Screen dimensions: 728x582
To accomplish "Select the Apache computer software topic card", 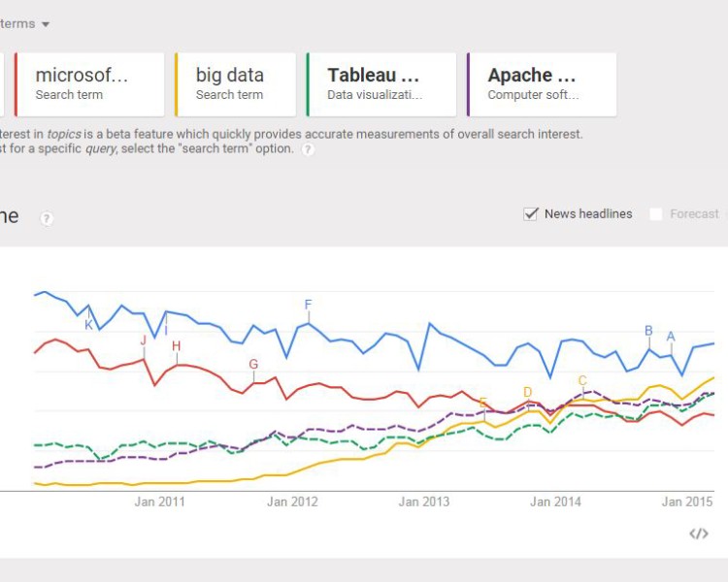I will [x=541, y=83].
